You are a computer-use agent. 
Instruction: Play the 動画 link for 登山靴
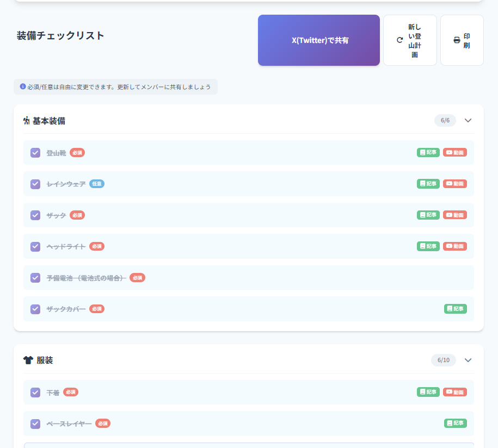tap(454, 153)
